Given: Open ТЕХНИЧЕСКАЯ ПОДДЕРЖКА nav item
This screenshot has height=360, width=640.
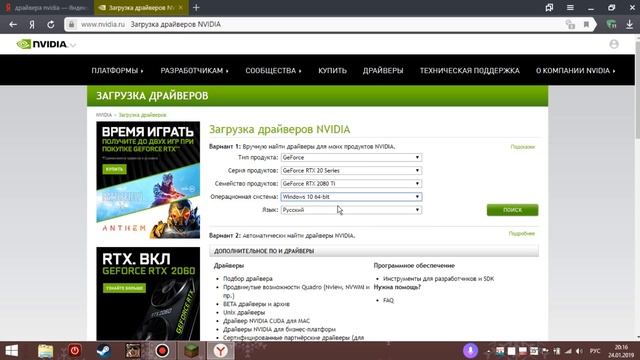Looking at the screenshot, I should point(469,71).
